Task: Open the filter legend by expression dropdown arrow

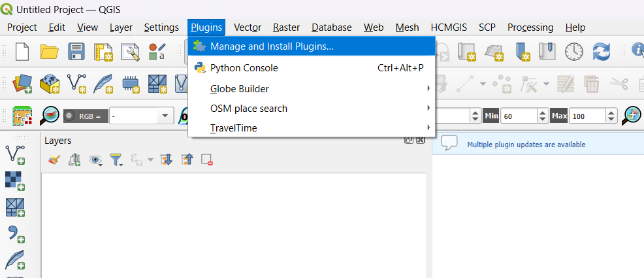Action: 150,160
